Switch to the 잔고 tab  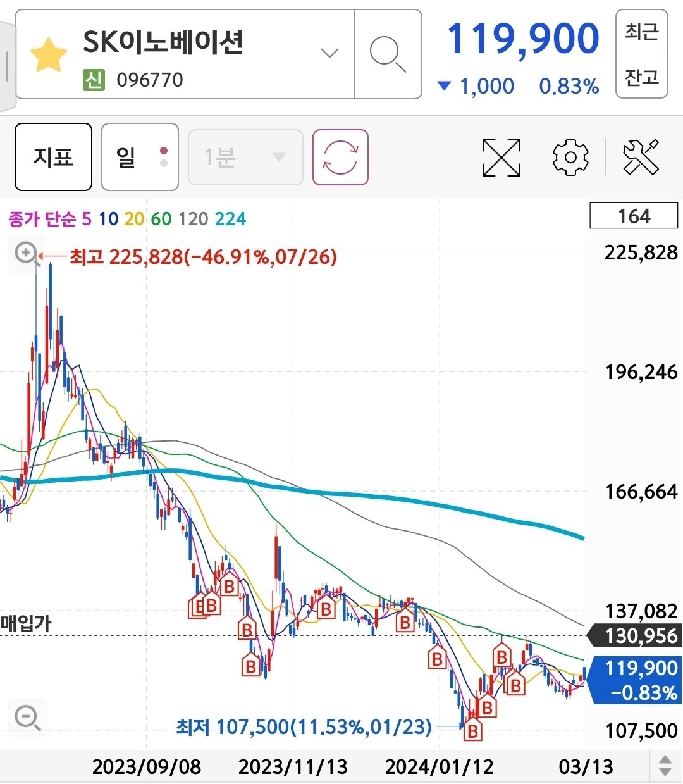641,78
